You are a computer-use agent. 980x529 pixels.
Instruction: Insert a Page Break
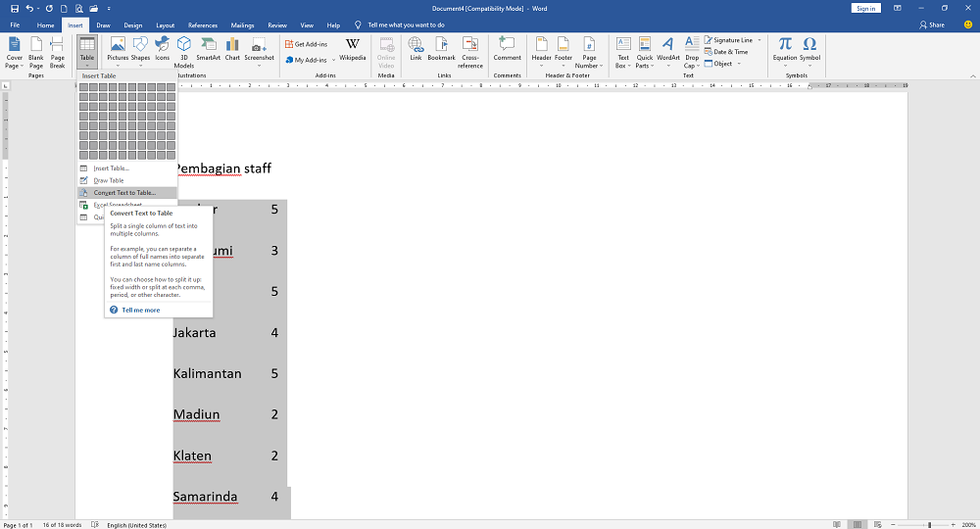tap(57, 53)
